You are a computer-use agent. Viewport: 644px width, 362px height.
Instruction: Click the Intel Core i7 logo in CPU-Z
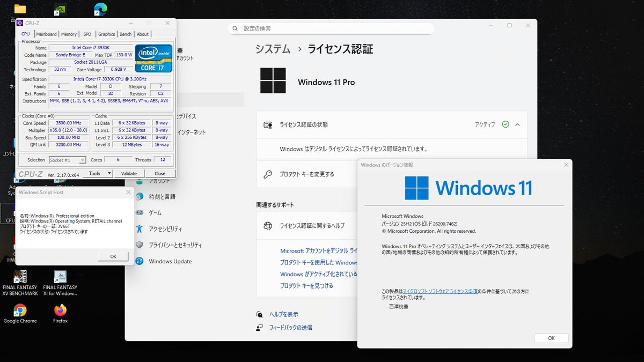pos(153,58)
